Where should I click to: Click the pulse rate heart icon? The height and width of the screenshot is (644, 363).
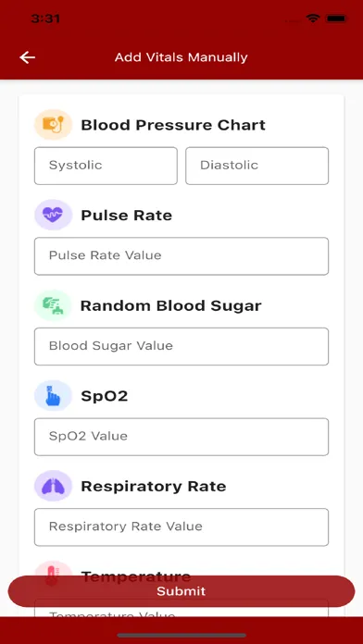coord(53,215)
